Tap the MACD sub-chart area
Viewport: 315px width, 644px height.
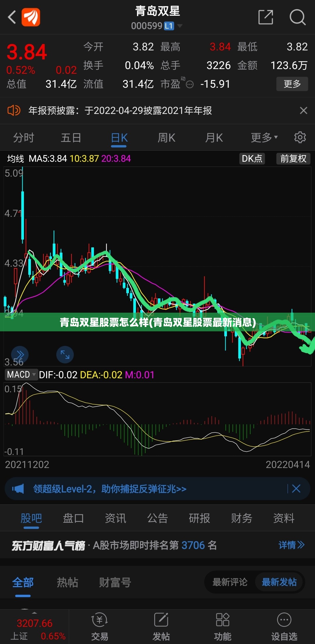(x=157, y=419)
